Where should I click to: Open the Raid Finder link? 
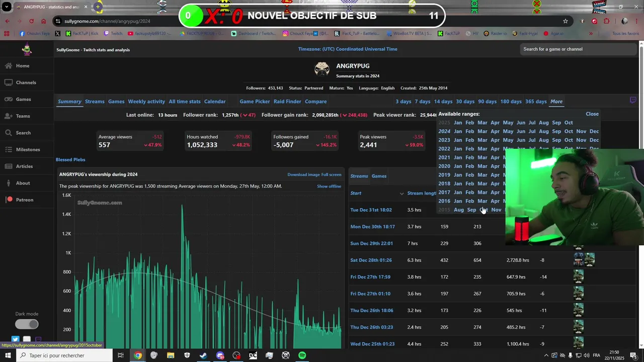click(287, 102)
